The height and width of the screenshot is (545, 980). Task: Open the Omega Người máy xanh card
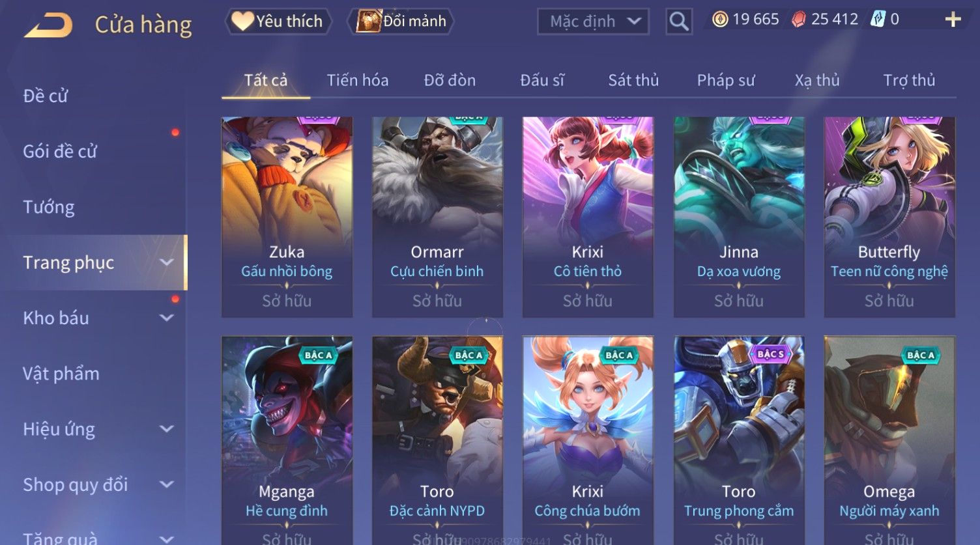point(889,440)
